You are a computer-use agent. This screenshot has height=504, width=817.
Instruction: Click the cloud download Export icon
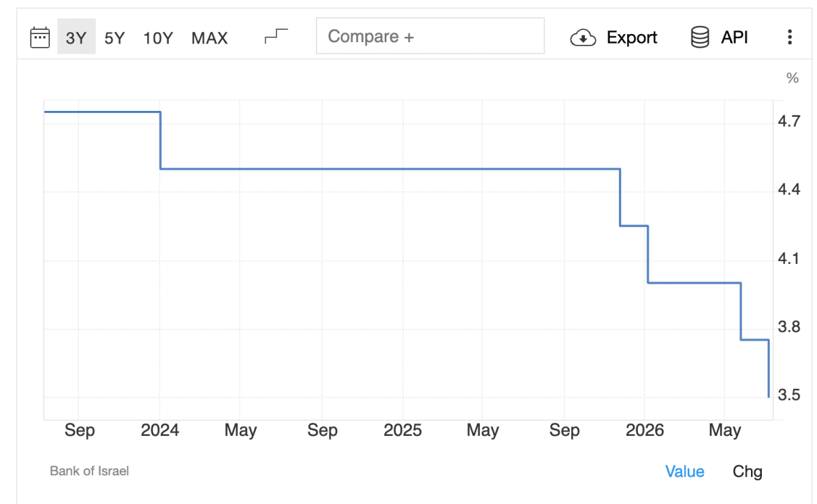point(583,37)
